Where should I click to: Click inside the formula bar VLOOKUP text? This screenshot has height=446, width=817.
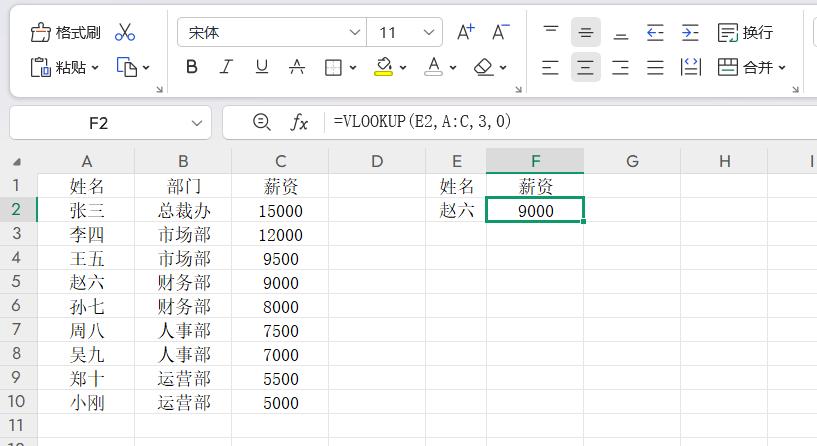[x=422, y=122]
